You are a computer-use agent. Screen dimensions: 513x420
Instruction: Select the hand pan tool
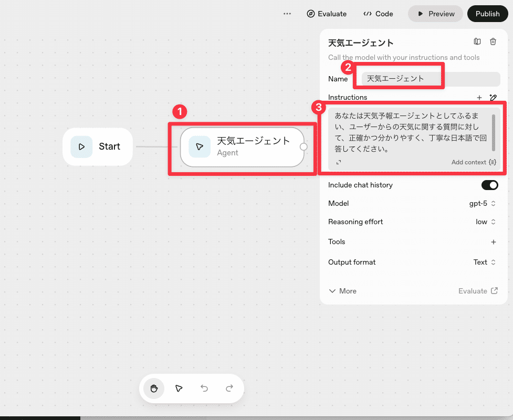(x=154, y=388)
